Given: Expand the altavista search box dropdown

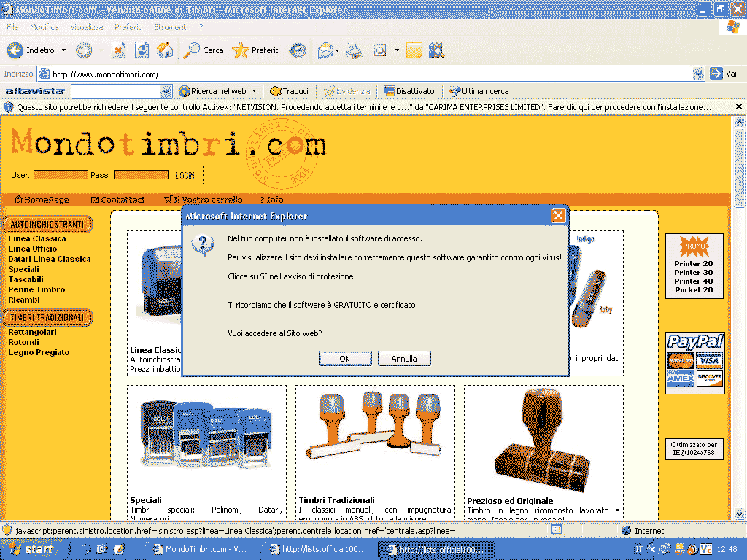Looking at the screenshot, I should [166, 91].
